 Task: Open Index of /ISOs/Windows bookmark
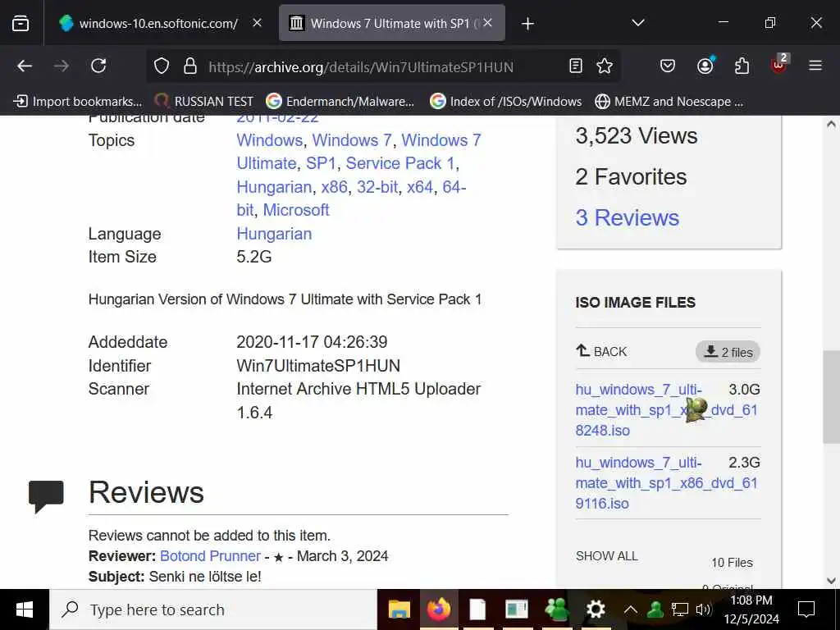pos(506,101)
